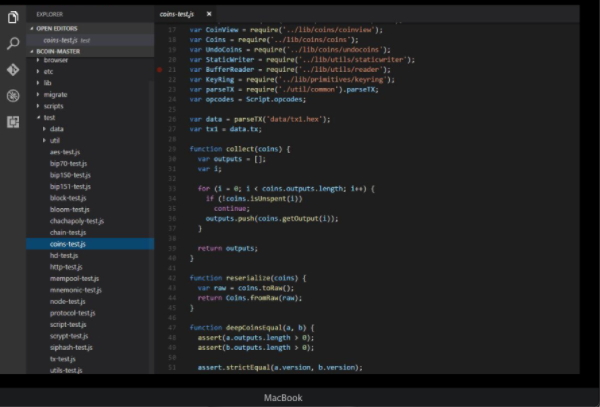The width and height of the screenshot is (600, 407).
Task: Click the EXPLORER panel title
Action: click(x=50, y=15)
